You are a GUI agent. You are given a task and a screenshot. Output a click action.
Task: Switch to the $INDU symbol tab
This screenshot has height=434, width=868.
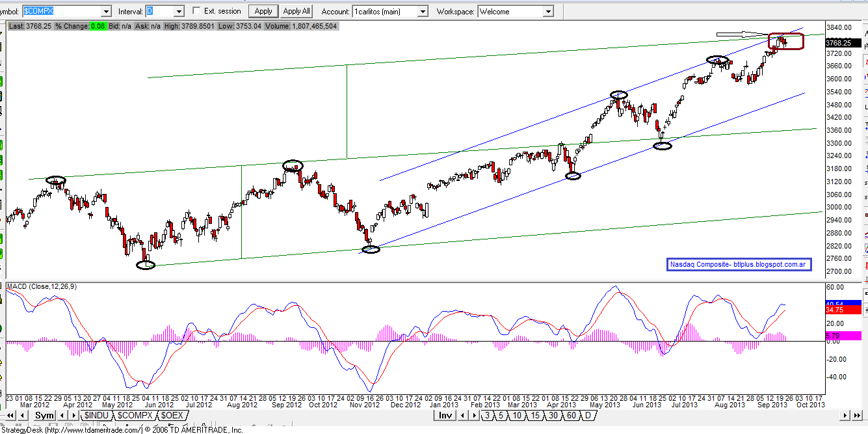(96, 415)
